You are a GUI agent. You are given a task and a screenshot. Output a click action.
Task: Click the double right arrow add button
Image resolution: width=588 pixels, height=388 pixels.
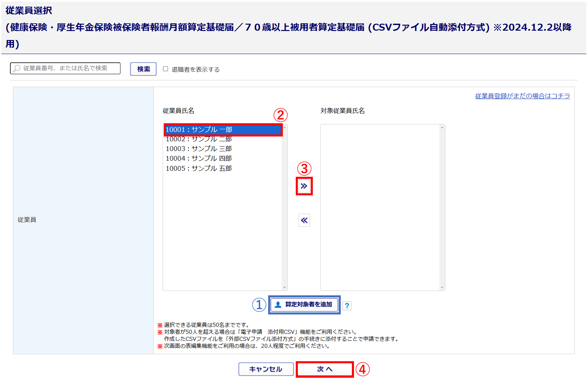pyautogui.click(x=304, y=186)
